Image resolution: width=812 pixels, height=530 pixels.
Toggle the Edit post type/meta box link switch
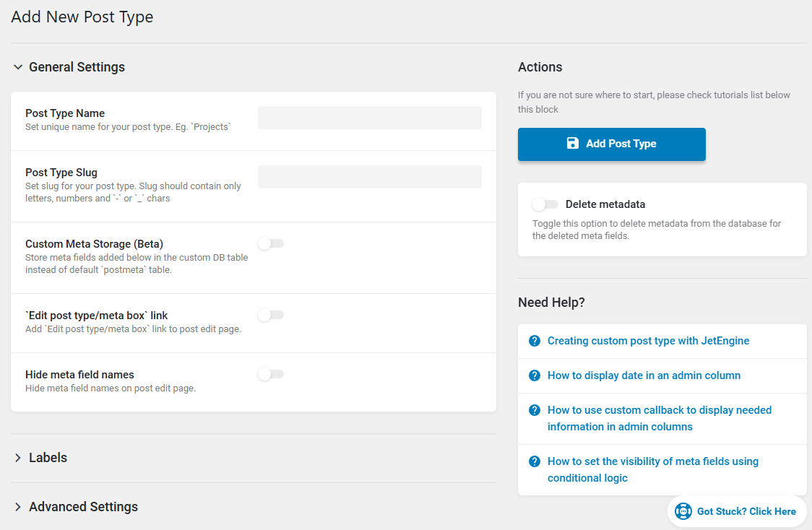point(271,315)
